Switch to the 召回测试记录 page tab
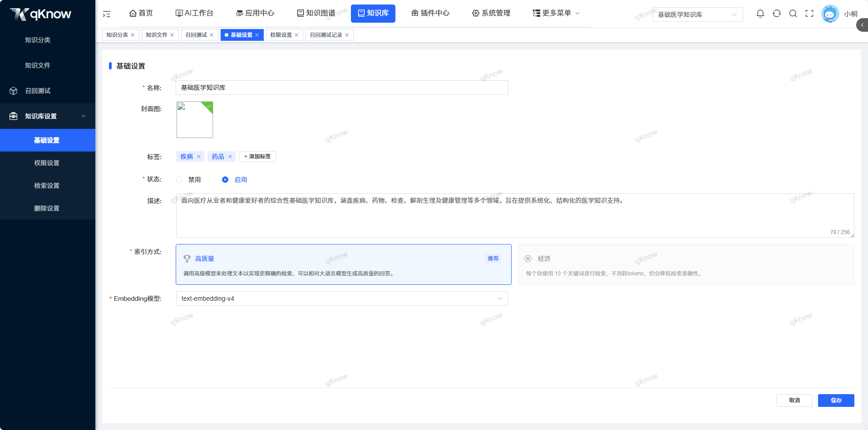The image size is (868, 430). pos(326,35)
